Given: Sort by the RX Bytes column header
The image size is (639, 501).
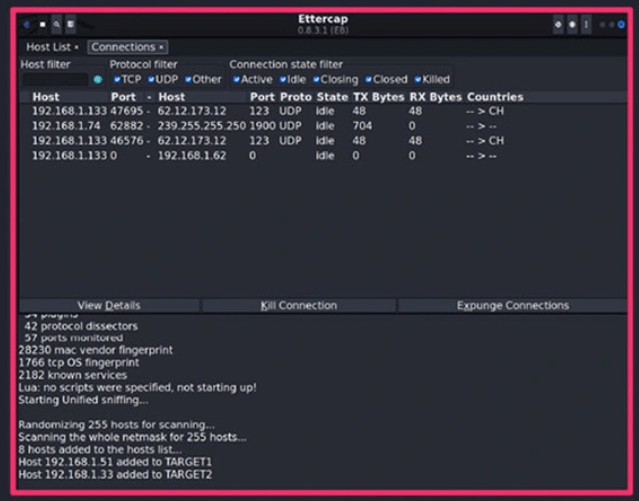Looking at the screenshot, I should pyautogui.click(x=436, y=97).
